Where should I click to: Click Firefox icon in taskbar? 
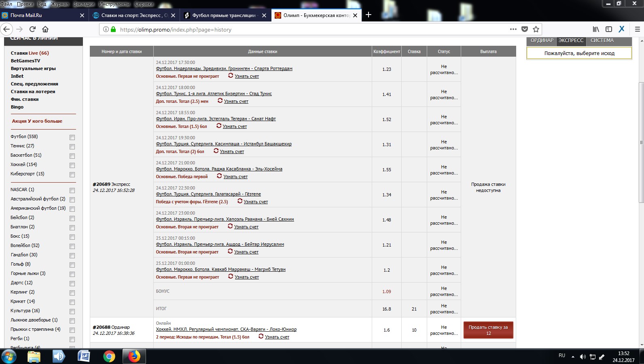[134, 356]
